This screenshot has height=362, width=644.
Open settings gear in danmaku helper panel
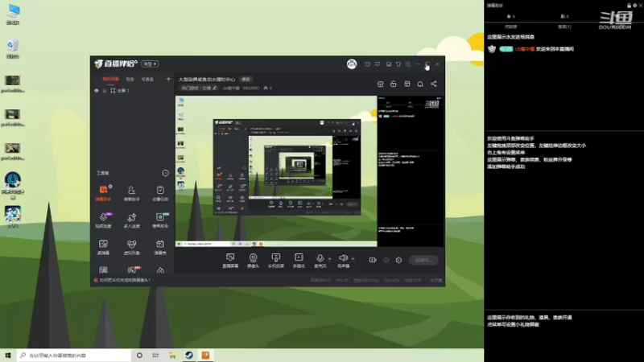click(634, 6)
